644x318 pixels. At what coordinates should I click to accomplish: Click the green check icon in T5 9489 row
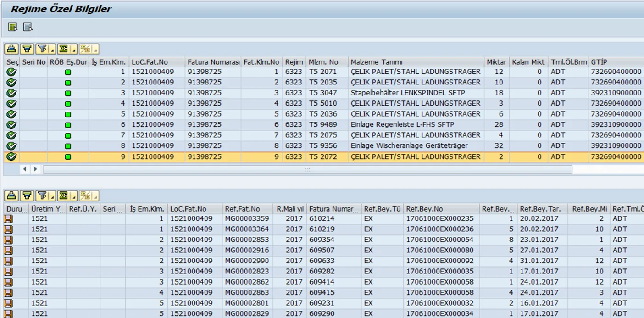(x=11, y=124)
